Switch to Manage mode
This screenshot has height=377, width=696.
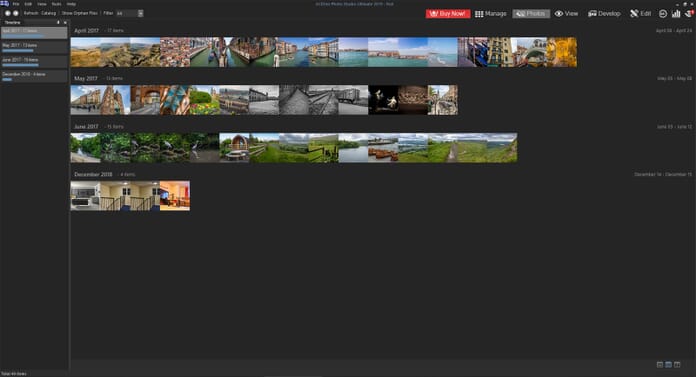tap(490, 14)
